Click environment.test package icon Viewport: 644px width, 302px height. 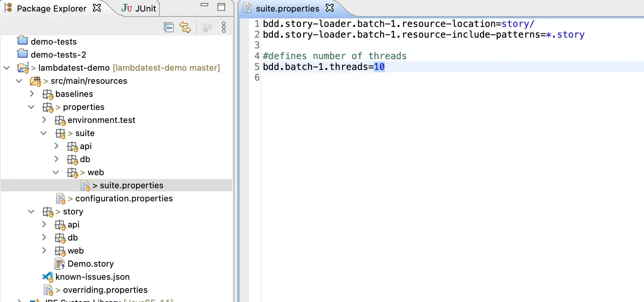click(x=60, y=121)
